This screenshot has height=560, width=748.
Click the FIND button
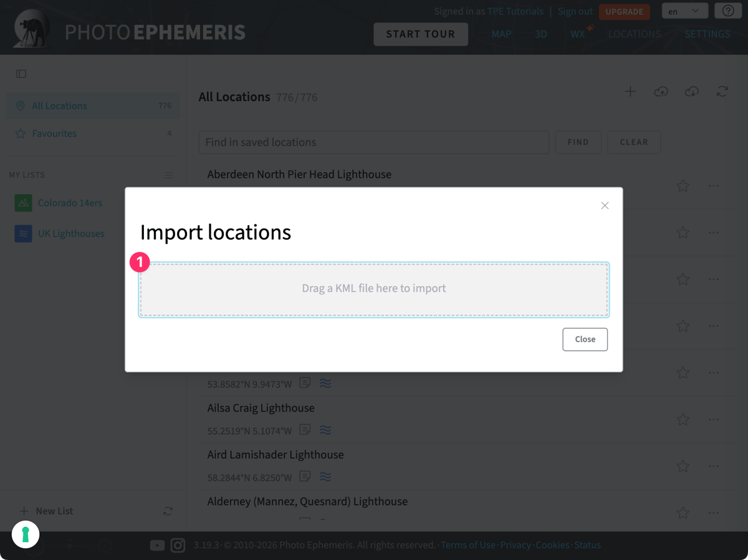[578, 142]
